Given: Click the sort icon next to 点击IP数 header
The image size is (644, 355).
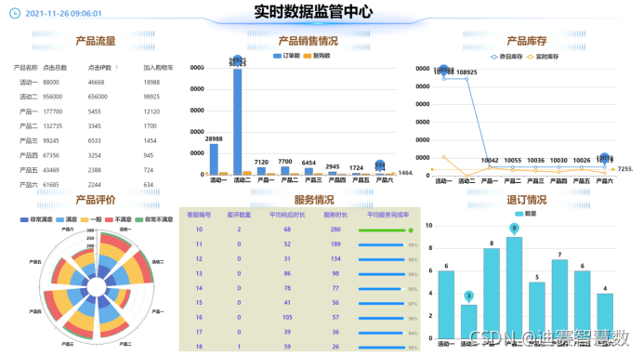Looking at the screenshot, I should pos(117,67).
